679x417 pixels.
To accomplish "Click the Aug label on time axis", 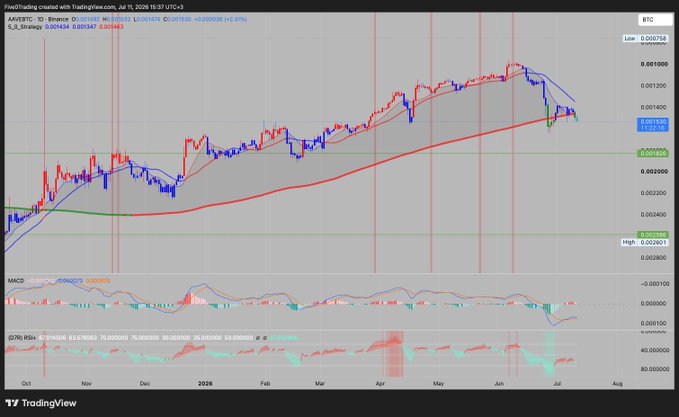I will point(618,384).
